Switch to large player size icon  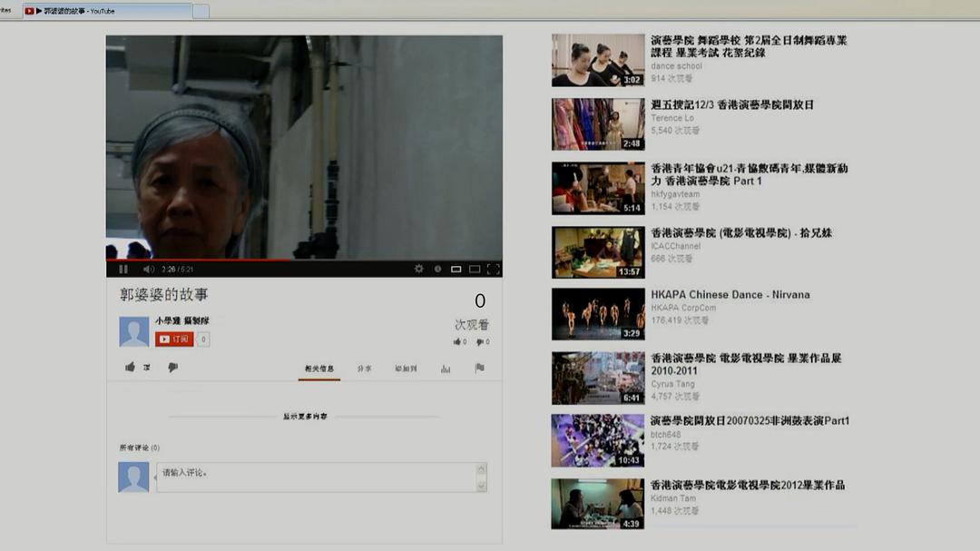[475, 269]
